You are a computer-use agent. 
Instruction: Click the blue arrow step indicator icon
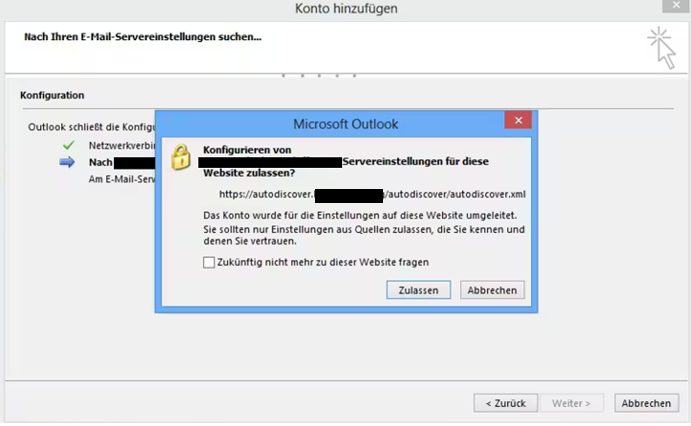coord(68,162)
